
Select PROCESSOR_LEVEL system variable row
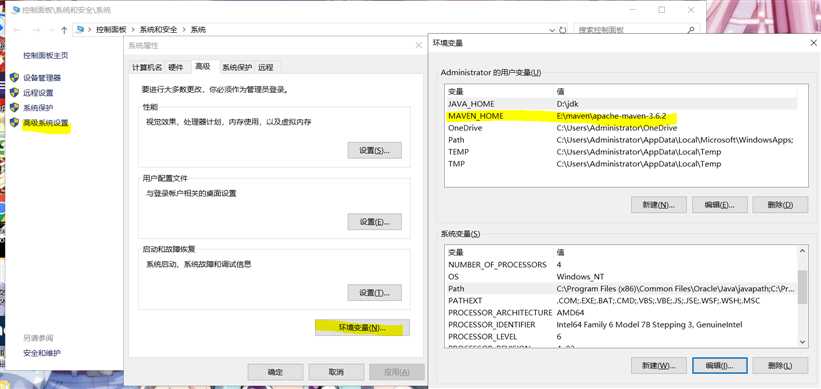621,337
